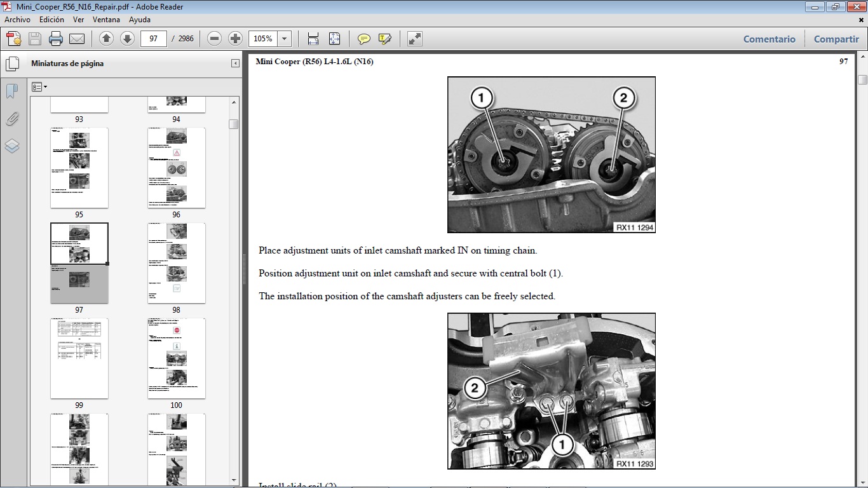Print the repair manual
This screenshot has width=868, height=488.
[55, 39]
